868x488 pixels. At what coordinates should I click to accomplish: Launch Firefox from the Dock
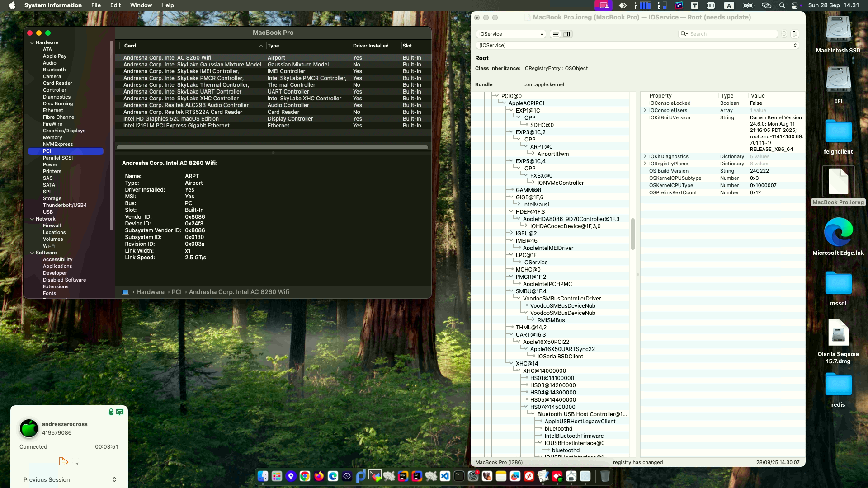click(319, 476)
